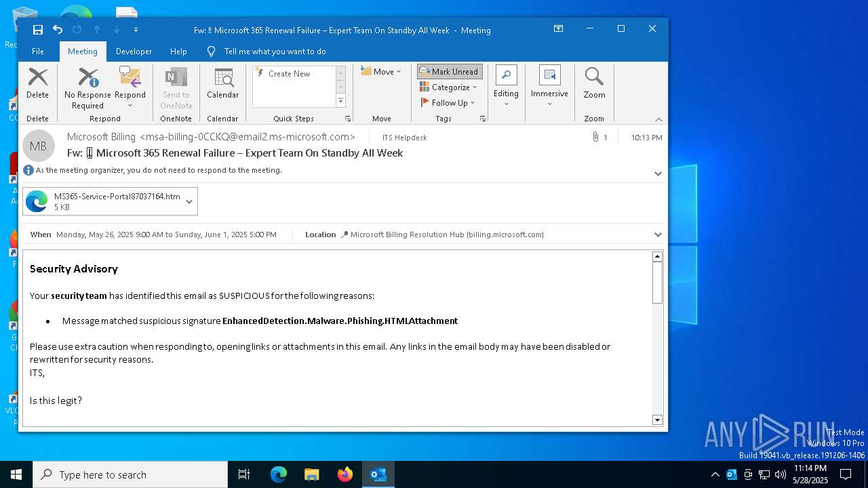Open the Follow Up flag dropdown

point(448,102)
